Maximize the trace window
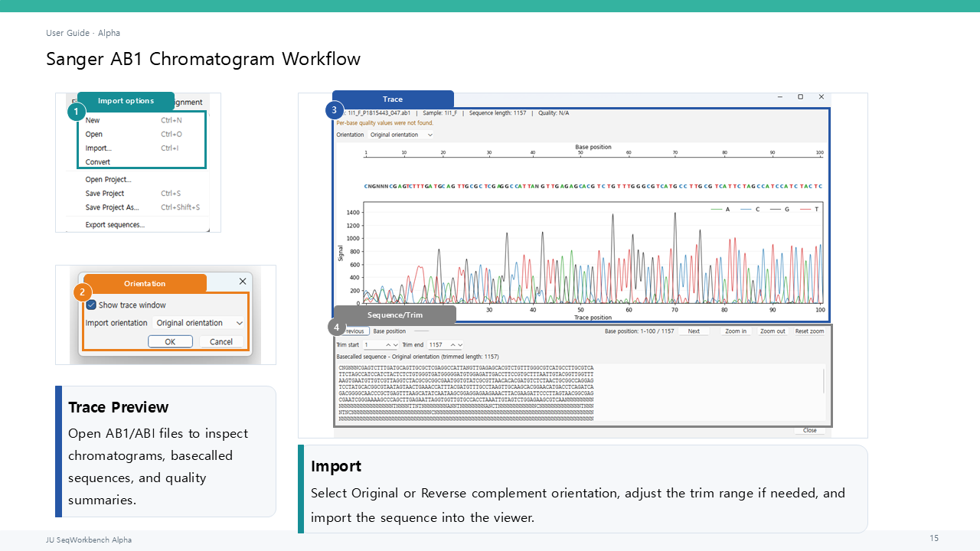The height and width of the screenshot is (551, 980). [x=801, y=97]
